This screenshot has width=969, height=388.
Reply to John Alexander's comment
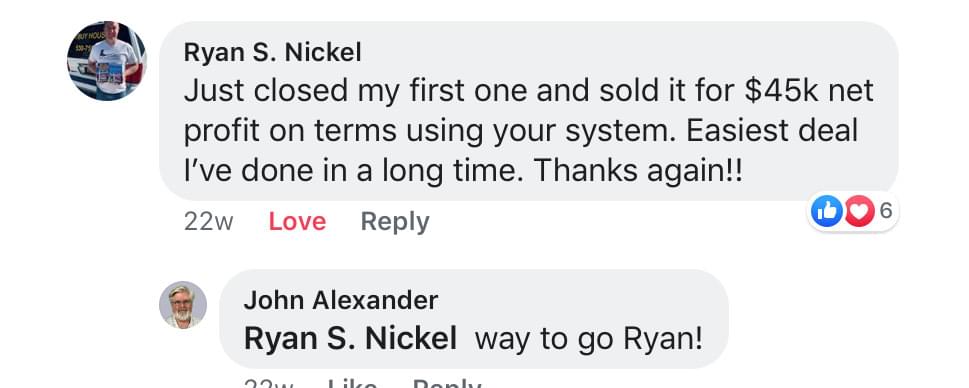pos(447,384)
